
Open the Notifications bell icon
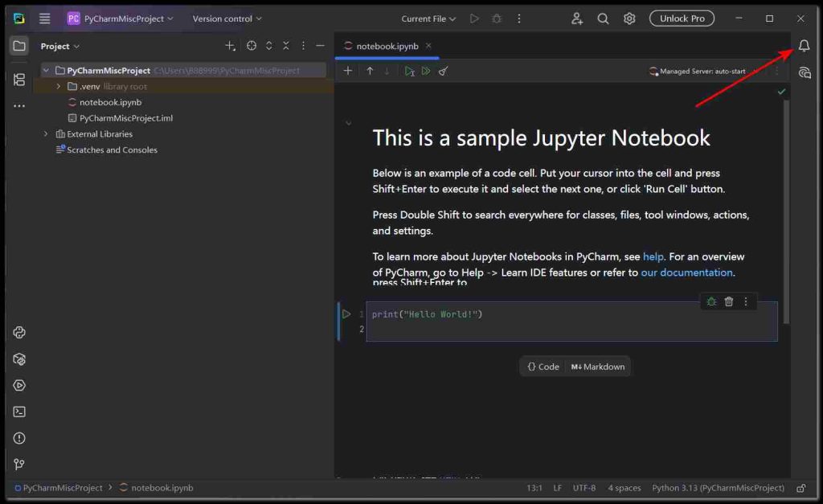[x=804, y=46]
